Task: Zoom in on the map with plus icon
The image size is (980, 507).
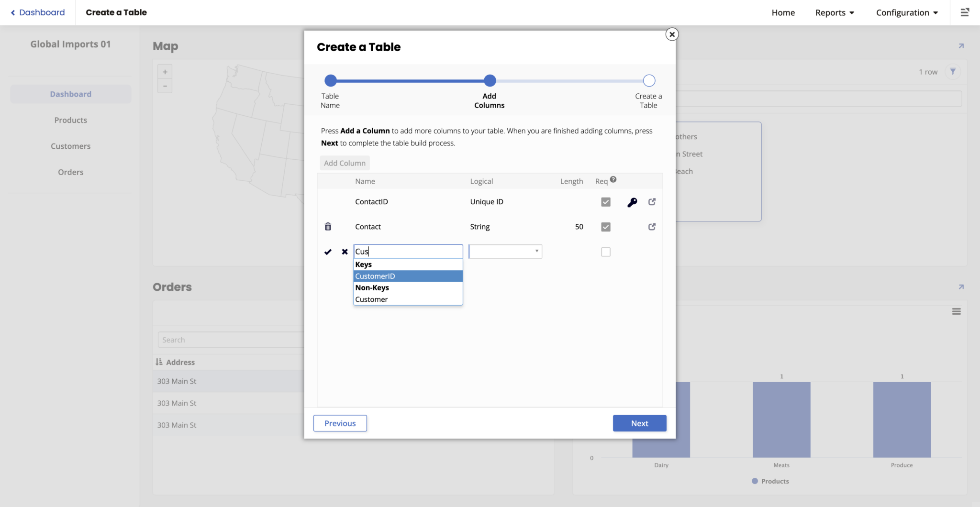Action: [165, 71]
